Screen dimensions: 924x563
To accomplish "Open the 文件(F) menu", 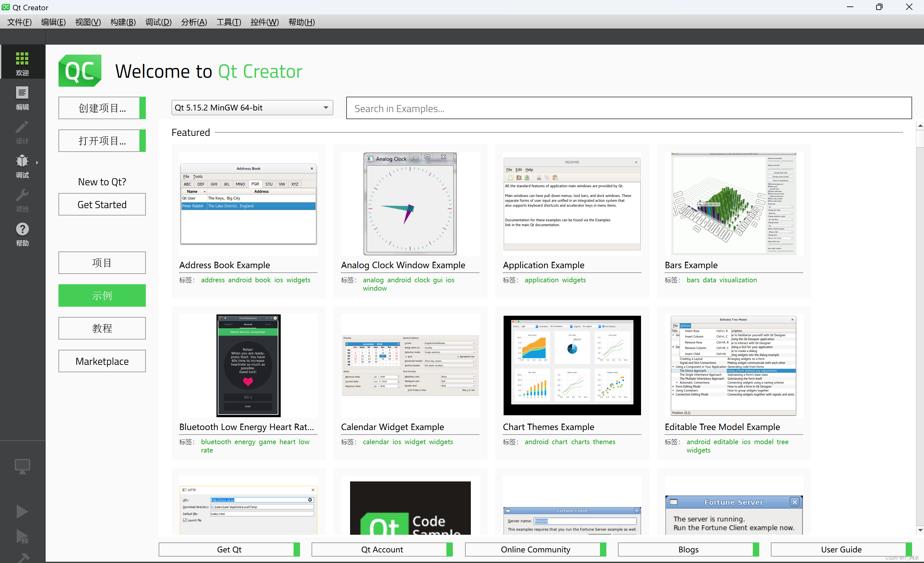I will [x=20, y=22].
